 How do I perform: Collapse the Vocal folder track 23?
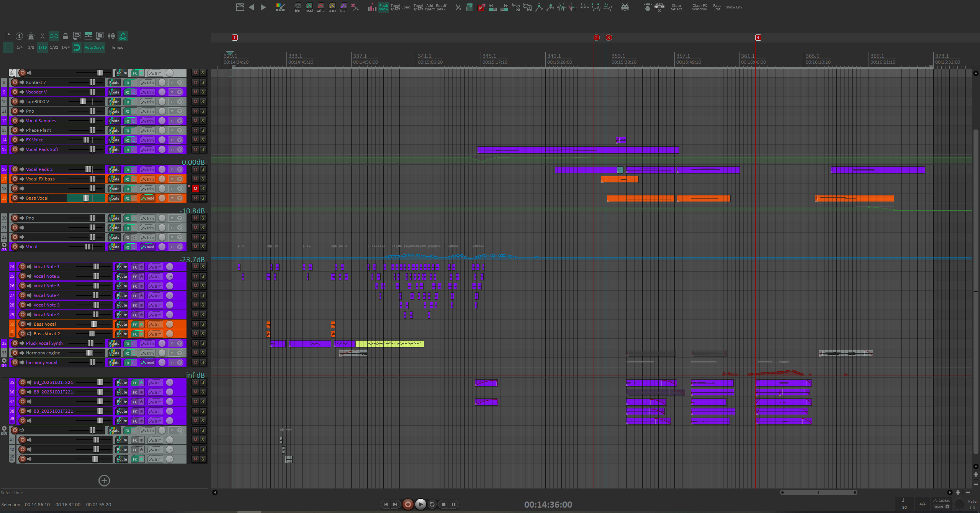4,244
